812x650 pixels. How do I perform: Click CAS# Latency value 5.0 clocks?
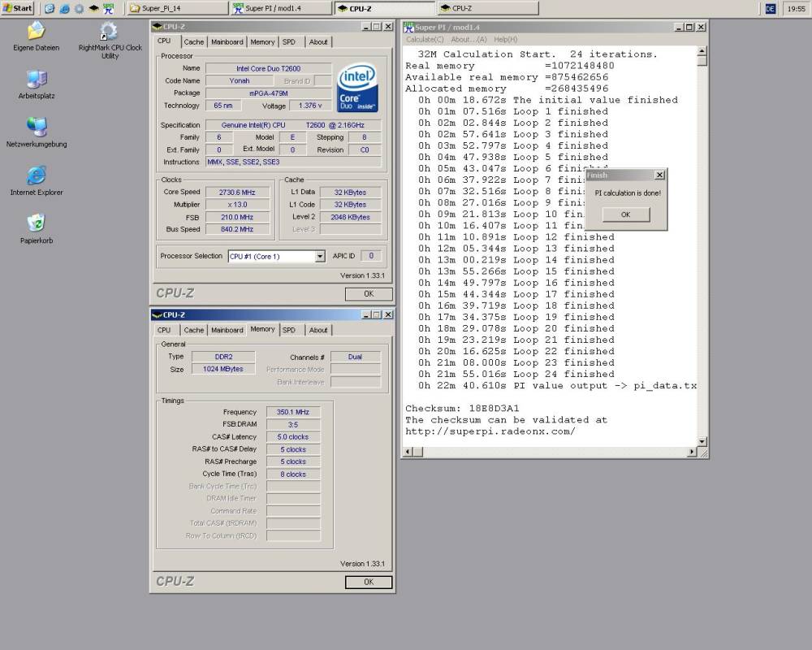point(293,437)
